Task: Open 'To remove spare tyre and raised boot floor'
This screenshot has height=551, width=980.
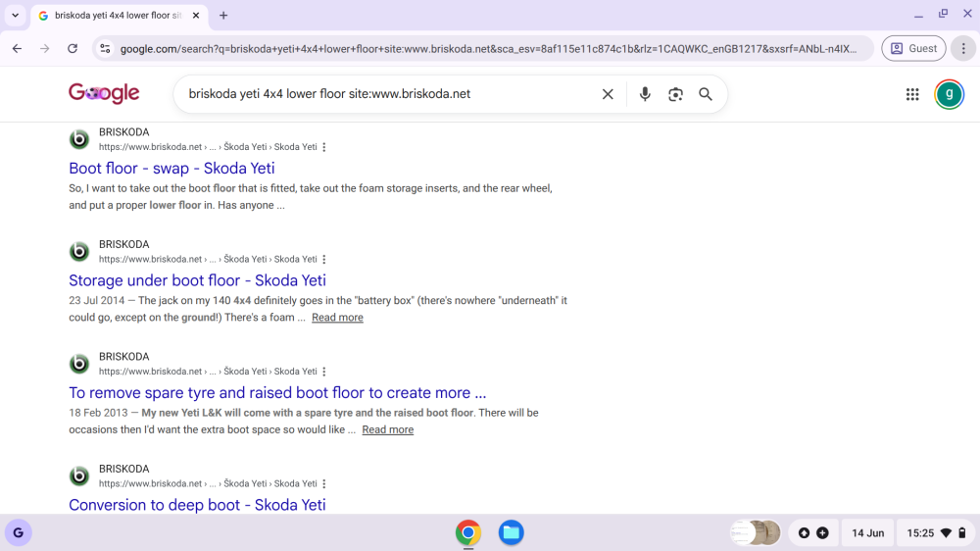Action: coord(277,393)
